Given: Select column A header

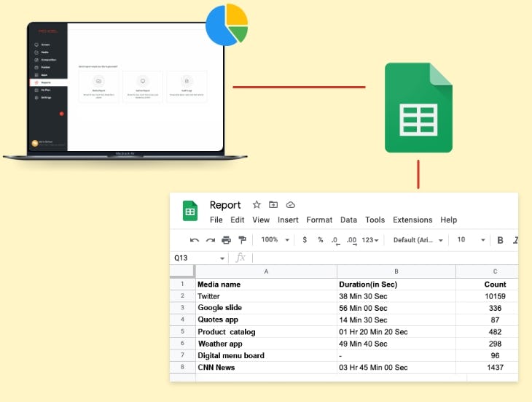Looking at the screenshot, I should click(266, 271).
